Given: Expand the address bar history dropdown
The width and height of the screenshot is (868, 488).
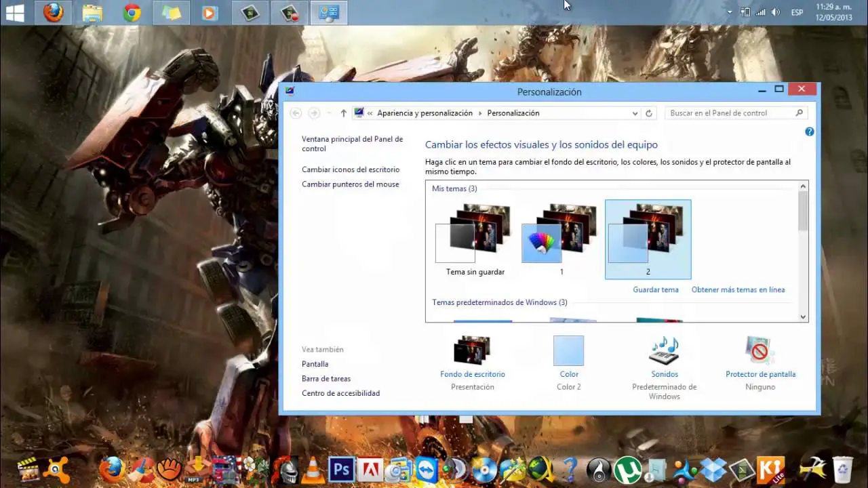Looking at the screenshot, I should (x=635, y=113).
